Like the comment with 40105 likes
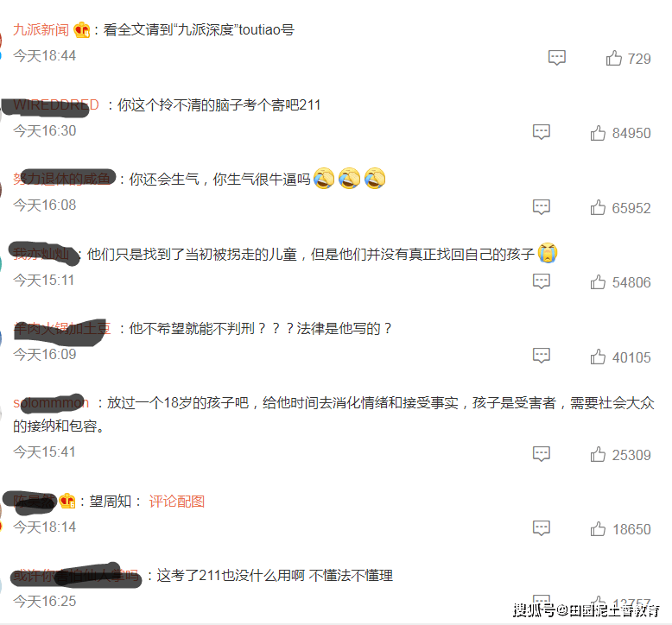Viewport: 672px width, 625px height. (598, 357)
